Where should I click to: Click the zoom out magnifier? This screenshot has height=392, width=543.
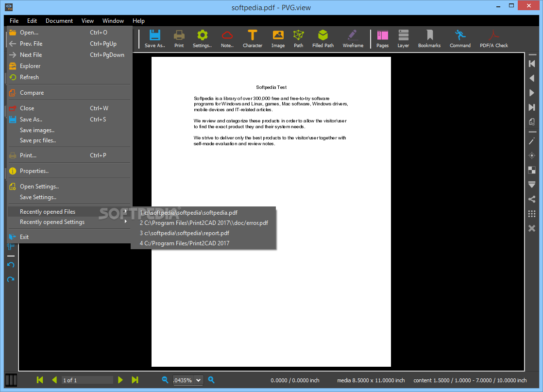(x=165, y=380)
